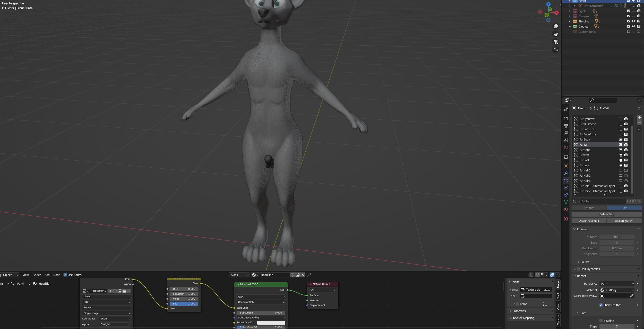The height and width of the screenshot is (329, 644).
Task: Toggle FurBody viewport display icon
Action: 621,139
